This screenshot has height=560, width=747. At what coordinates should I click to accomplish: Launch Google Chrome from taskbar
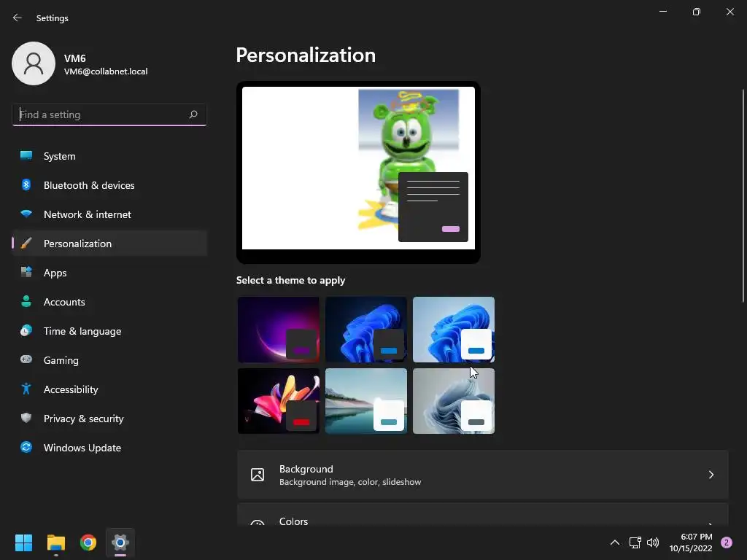[88, 542]
